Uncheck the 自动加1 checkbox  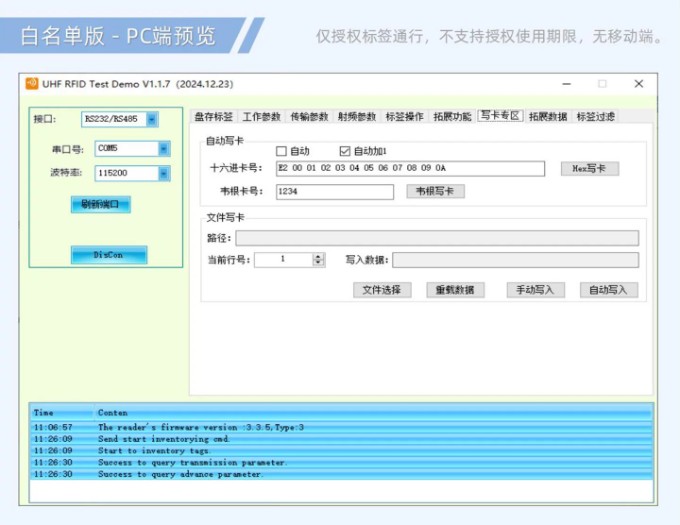345,151
